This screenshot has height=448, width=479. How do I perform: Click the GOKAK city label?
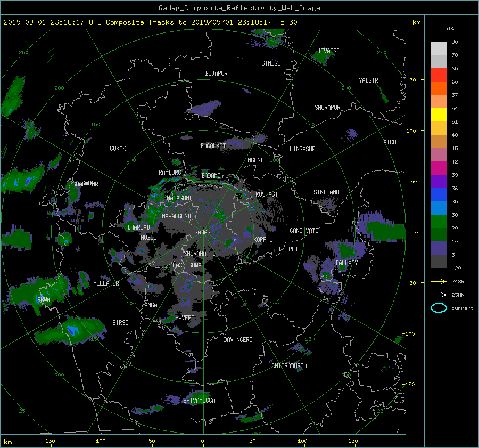click(x=118, y=149)
